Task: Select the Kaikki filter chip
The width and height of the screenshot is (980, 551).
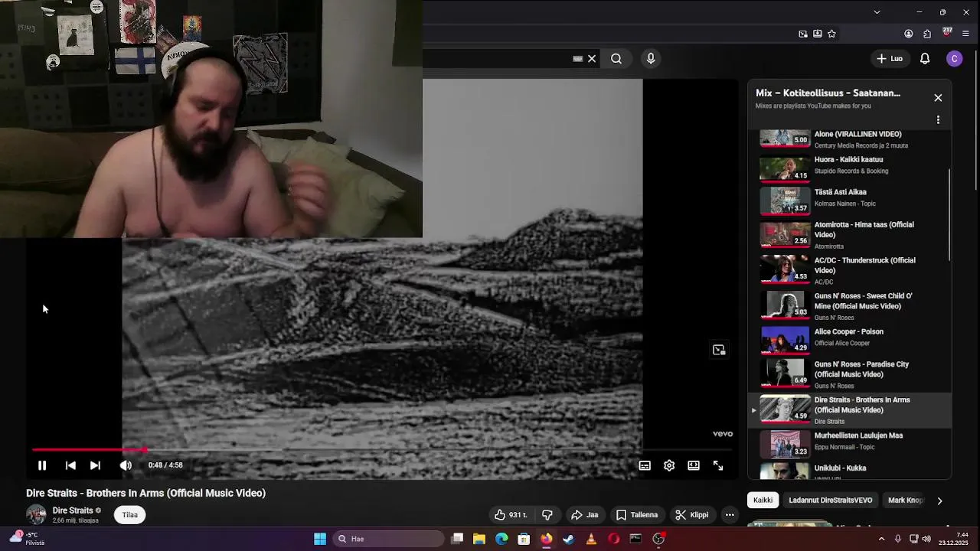Action: click(763, 500)
